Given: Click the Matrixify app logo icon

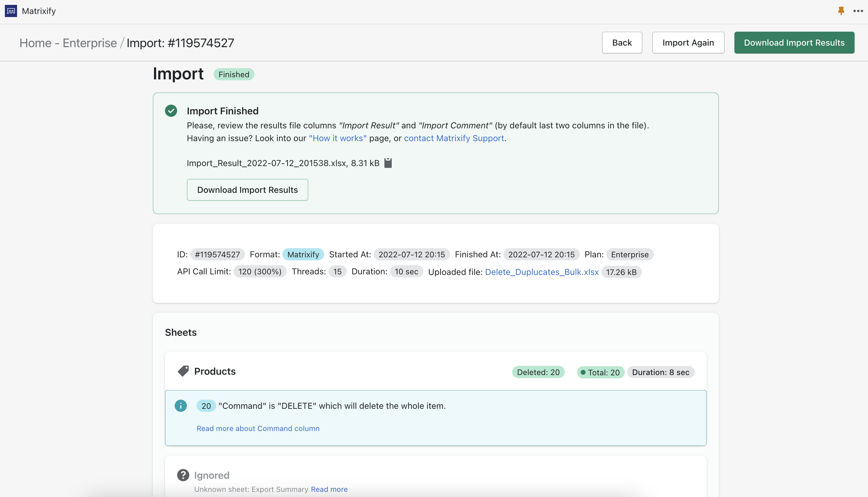Looking at the screenshot, I should 11,11.
